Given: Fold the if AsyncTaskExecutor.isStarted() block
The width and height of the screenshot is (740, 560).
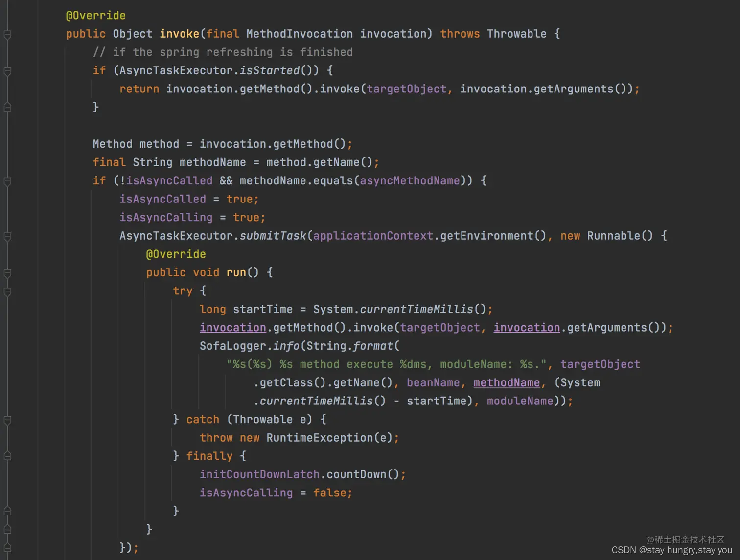Looking at the screenshot, I should pos(7,71).
